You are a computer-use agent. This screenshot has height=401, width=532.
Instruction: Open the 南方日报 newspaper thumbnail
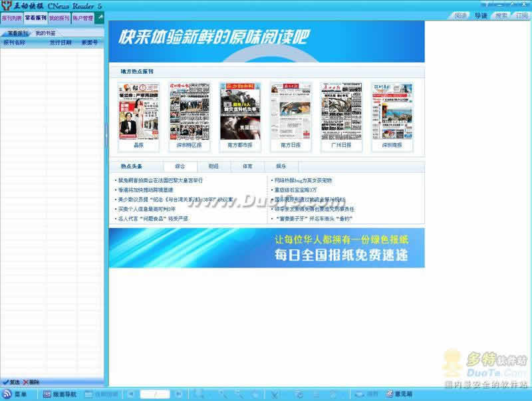[291, 111]
